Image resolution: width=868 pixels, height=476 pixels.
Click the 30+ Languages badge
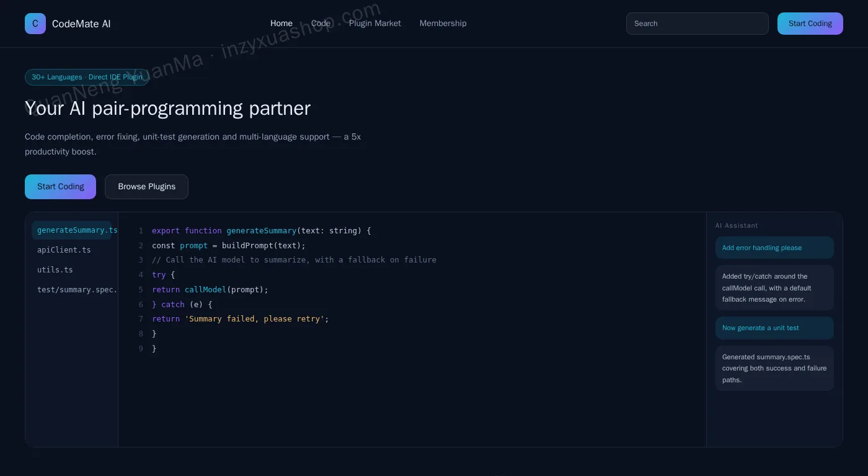click(x=87, y=77)
